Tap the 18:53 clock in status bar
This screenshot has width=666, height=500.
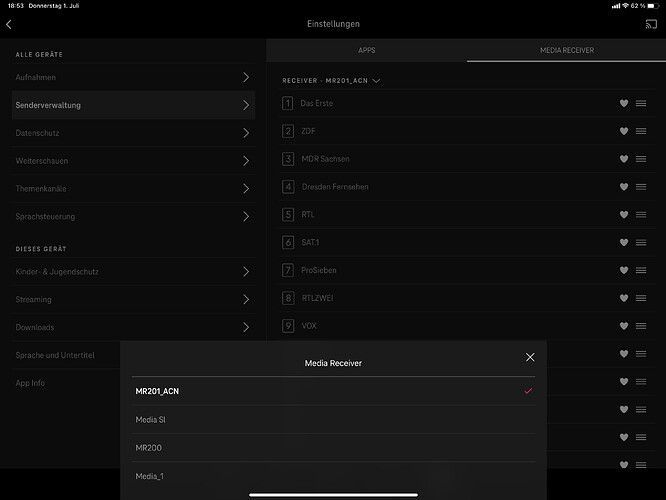pyautogui.click(x=16, y=6)
